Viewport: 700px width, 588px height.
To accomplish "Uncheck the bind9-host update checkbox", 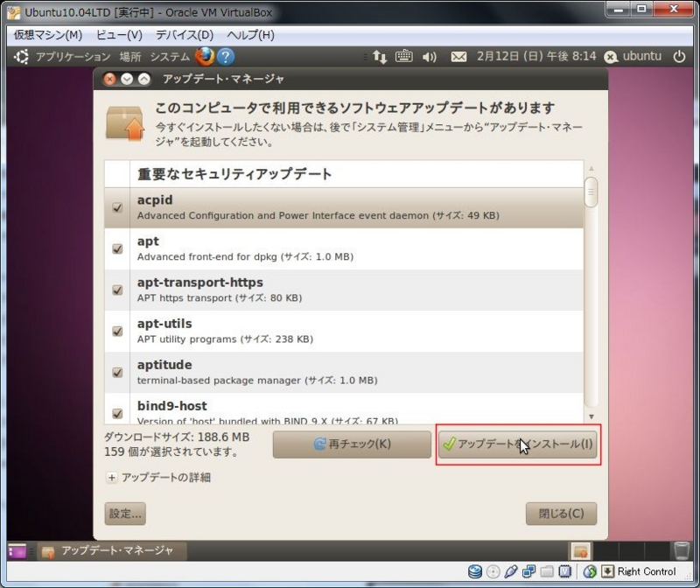I will (117, 413).
